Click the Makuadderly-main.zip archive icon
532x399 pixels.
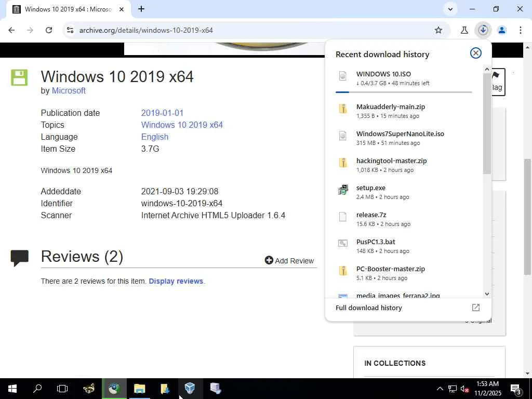click(343, 109)
